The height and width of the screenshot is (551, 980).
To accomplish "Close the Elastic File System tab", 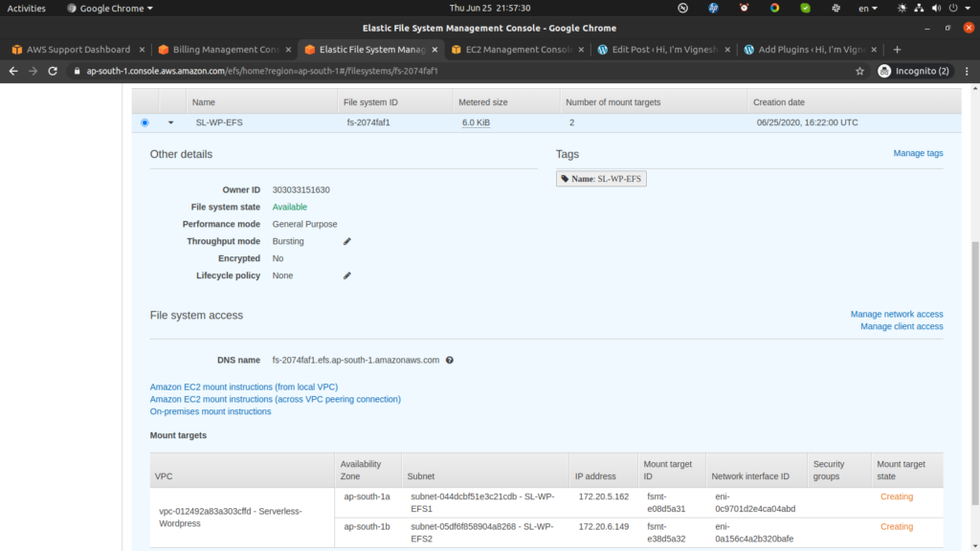I will [x=434, y=50].
